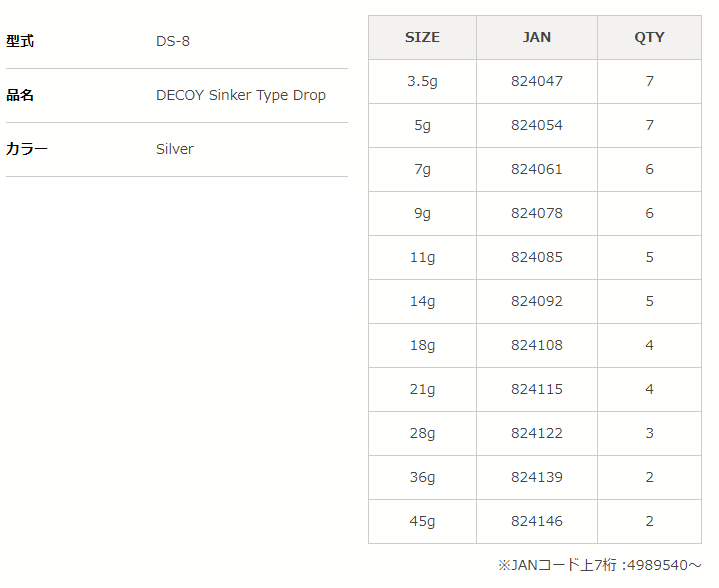This screenshot has height=588, width=719.
Task: Select the 7g size cell
Action: 422,169
